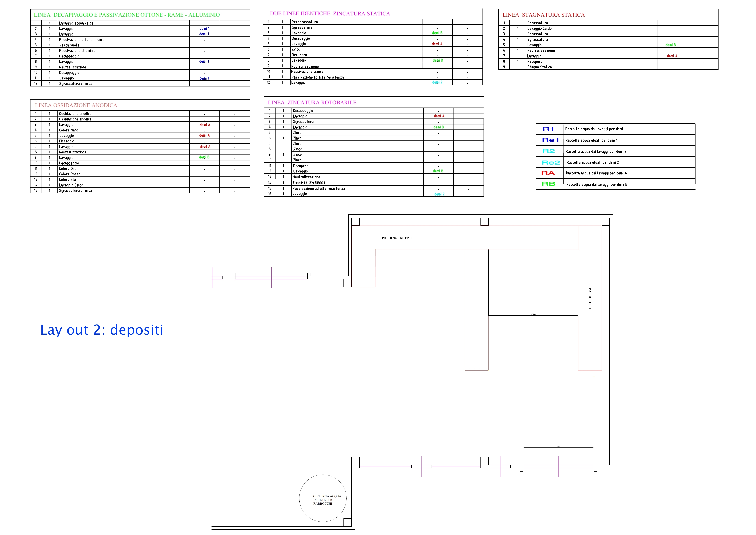Click 'Stagno Statico' row in stagnatura table

539,67
